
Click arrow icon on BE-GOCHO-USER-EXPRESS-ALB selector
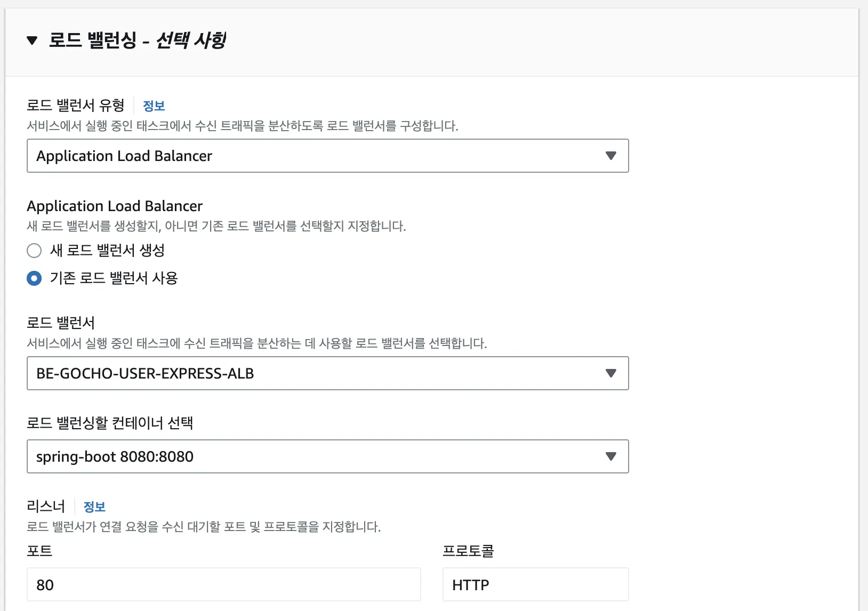coord(611,373)
